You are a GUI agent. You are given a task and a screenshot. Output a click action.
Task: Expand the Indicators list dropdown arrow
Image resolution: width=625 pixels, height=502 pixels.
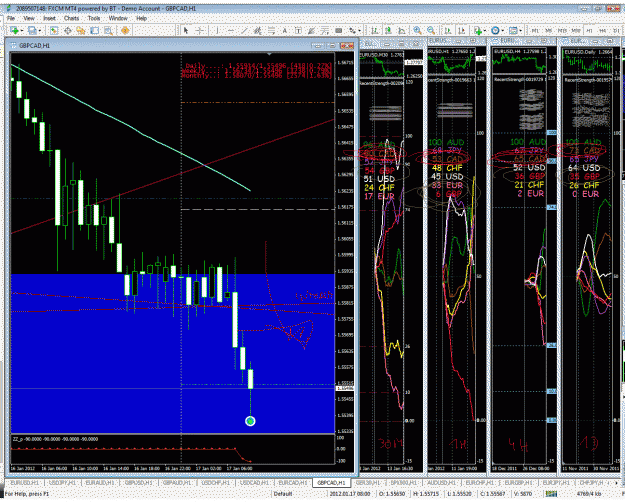[485, 30]
